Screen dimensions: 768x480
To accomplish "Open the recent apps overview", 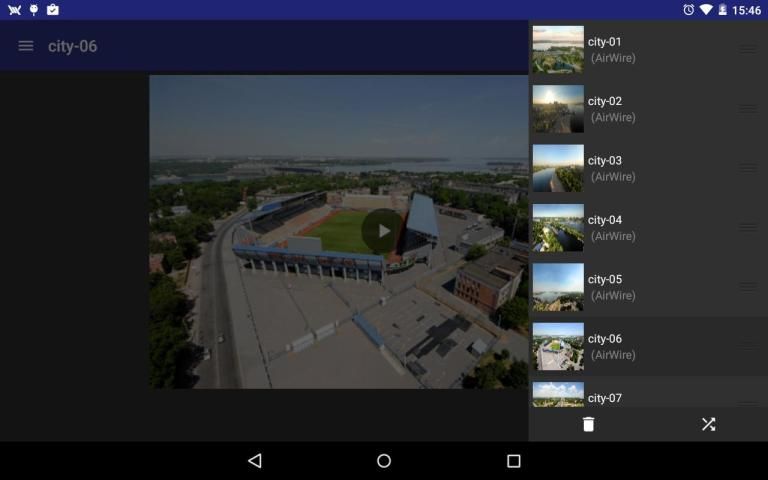I will (x=513, y=461).
